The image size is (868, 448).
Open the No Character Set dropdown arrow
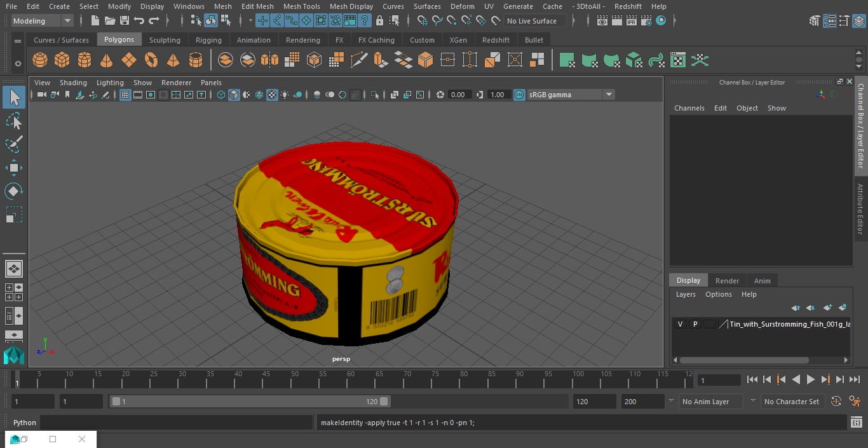pos(753,402)
